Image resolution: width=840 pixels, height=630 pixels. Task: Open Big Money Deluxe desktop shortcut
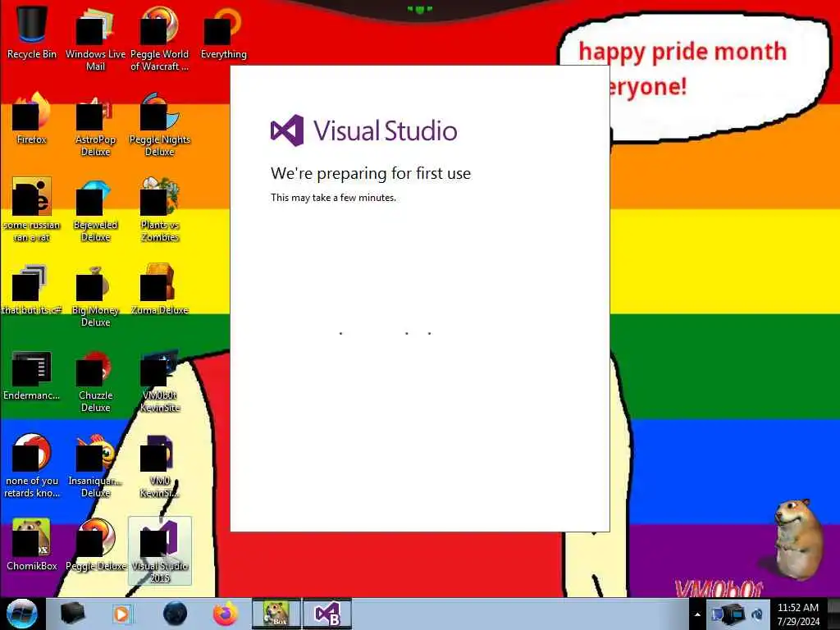(95, 295)
